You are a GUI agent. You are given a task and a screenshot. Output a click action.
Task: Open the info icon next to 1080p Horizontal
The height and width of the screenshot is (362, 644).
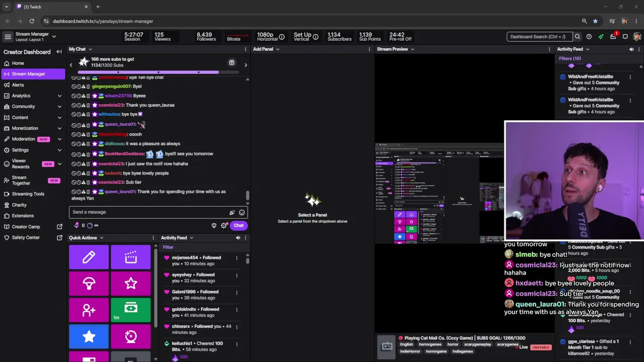tap(282, 37)
